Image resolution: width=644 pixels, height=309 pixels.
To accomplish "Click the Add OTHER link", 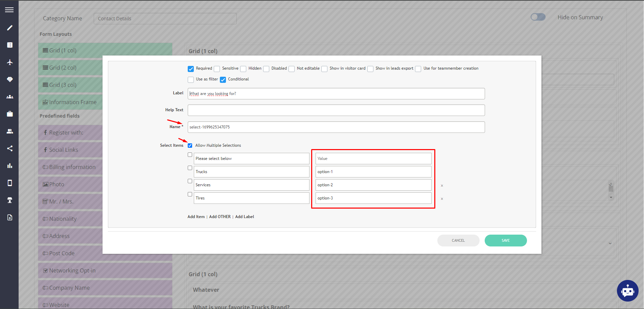I will click(220, 216).
